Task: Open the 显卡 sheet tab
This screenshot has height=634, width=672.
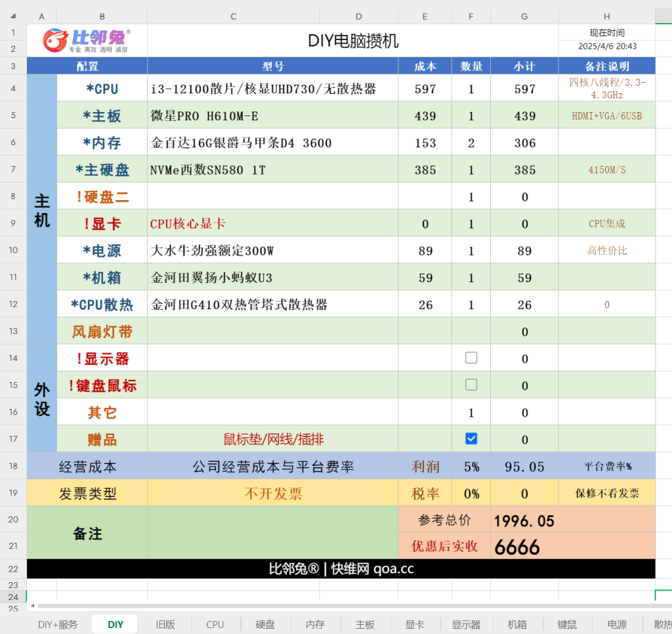Action: [415, 625]
